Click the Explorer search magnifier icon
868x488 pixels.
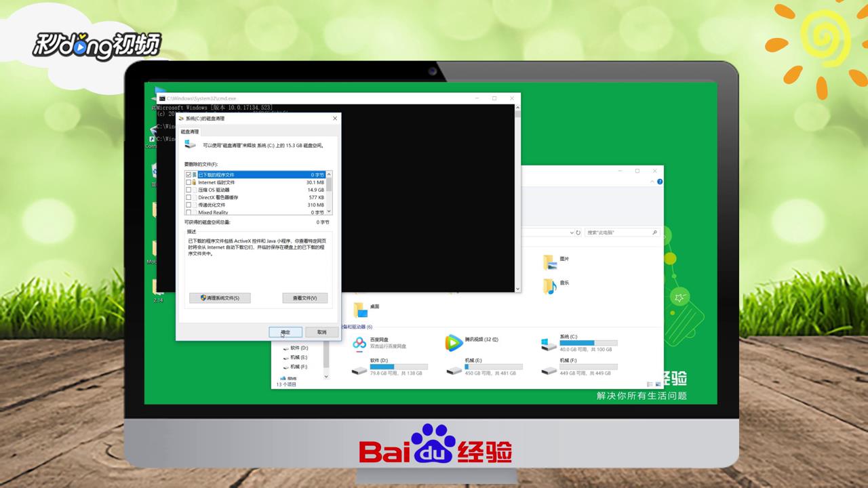655,232
